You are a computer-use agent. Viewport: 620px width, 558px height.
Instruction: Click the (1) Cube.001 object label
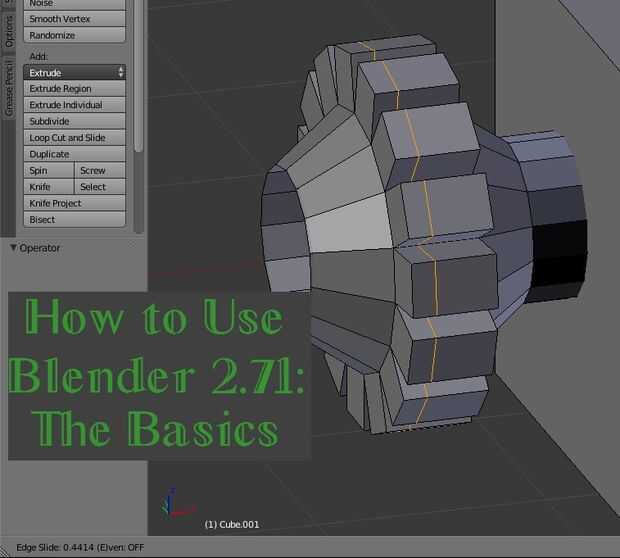tap(232, 524)
